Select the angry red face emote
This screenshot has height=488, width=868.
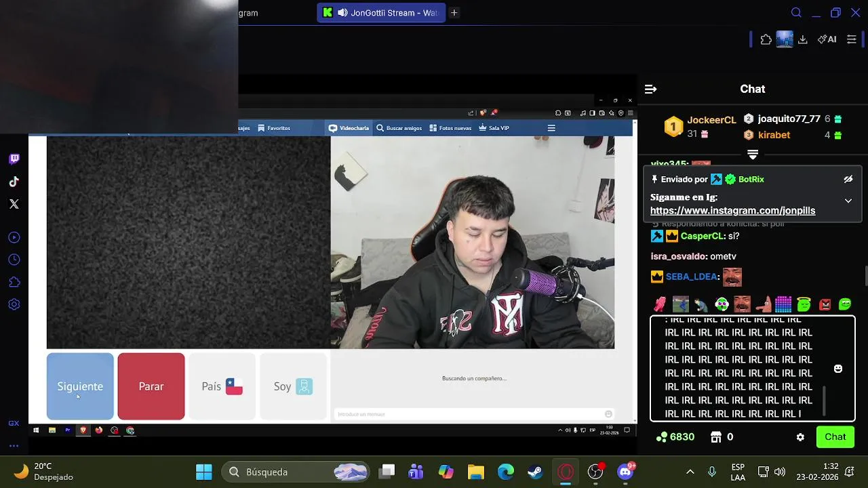[825, 304]
